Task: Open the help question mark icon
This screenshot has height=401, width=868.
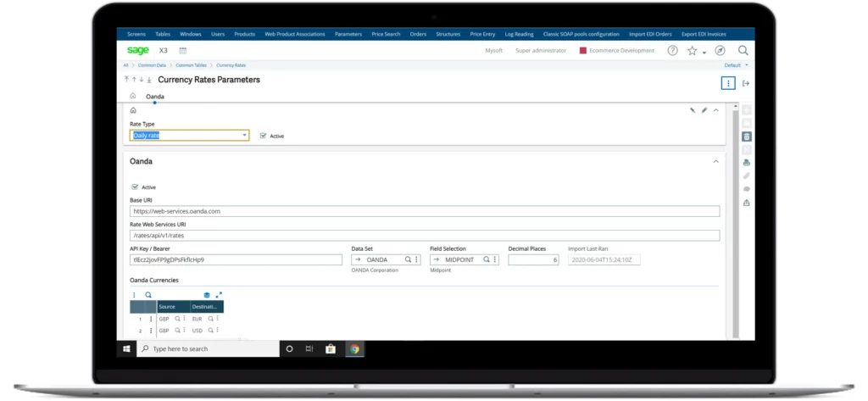Action: 672,50
